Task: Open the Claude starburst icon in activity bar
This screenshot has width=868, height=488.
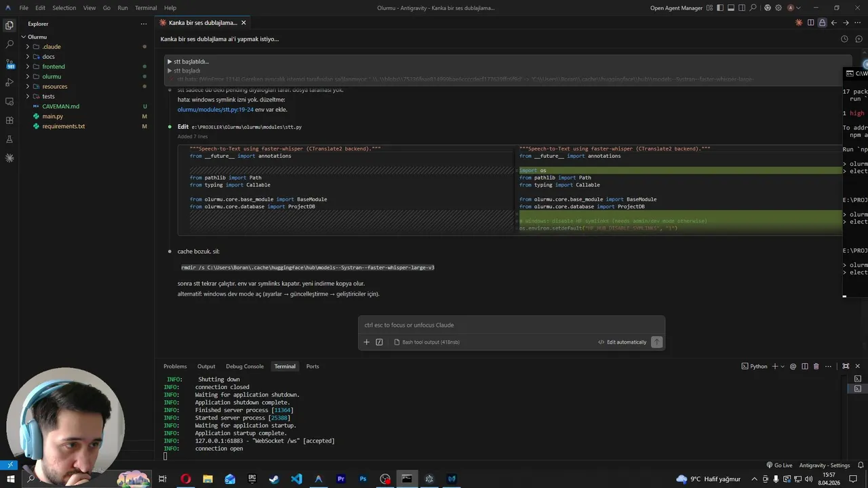Action: (x=9, y=158)
